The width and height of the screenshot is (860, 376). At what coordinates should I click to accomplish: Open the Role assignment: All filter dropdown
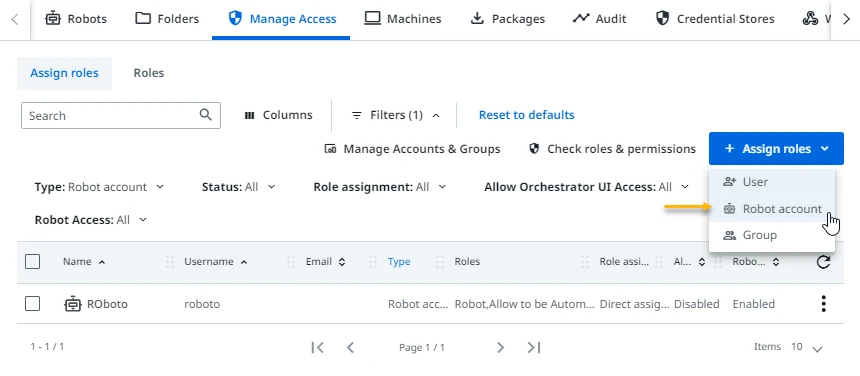click(380, 187)
